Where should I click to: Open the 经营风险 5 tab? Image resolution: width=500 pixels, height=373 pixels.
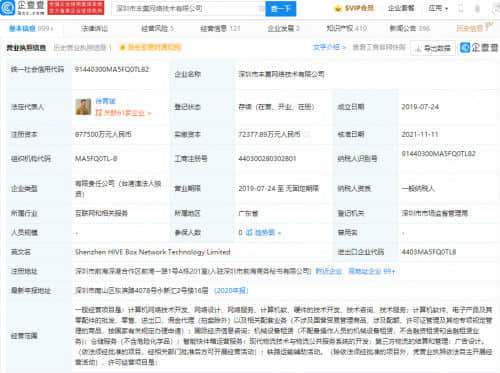point(157,29)
